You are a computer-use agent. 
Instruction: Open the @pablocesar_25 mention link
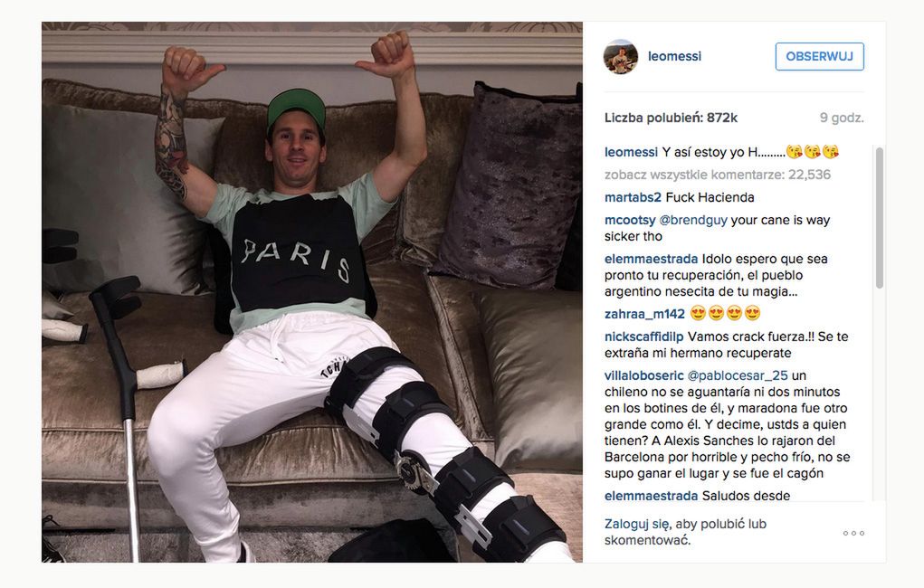pyautogui.click(x=738, y=375)
